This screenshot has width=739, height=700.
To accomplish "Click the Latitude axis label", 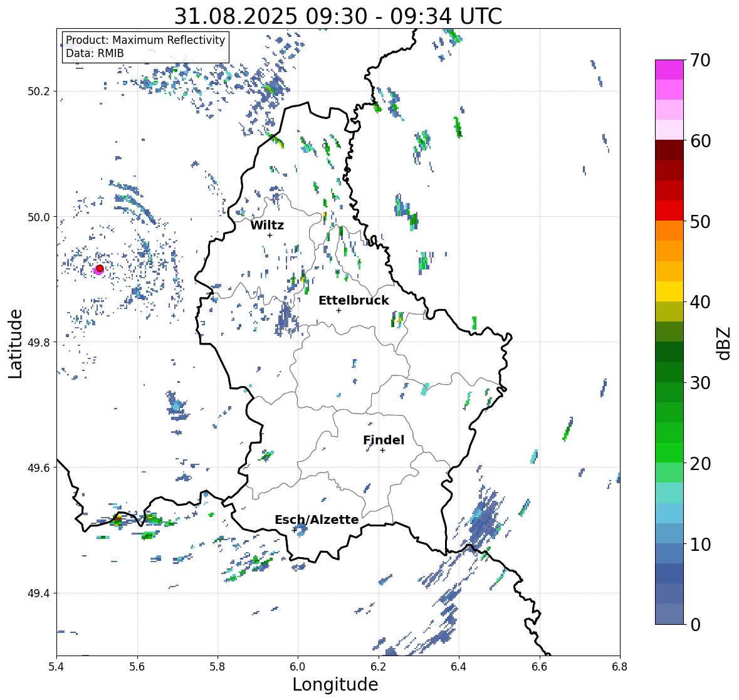I will [x=15, y=344].
